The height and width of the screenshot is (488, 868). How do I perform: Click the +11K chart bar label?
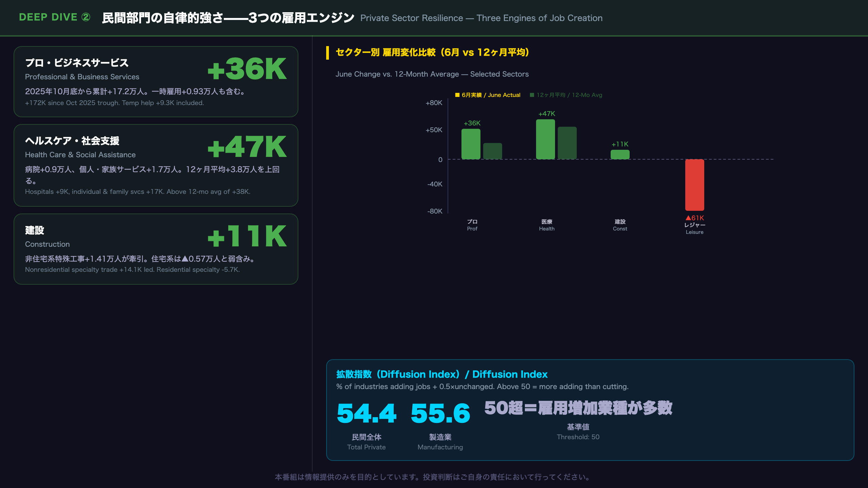[620, 144]
